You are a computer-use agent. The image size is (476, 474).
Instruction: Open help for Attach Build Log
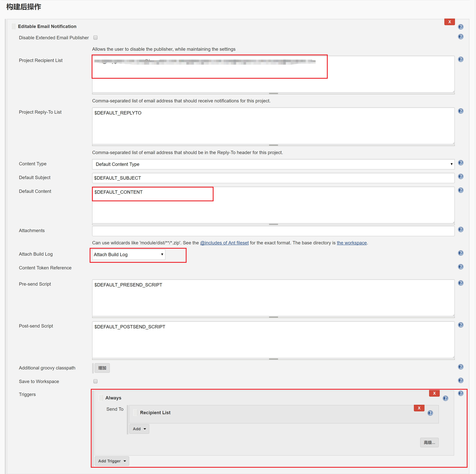click(460, 253)
